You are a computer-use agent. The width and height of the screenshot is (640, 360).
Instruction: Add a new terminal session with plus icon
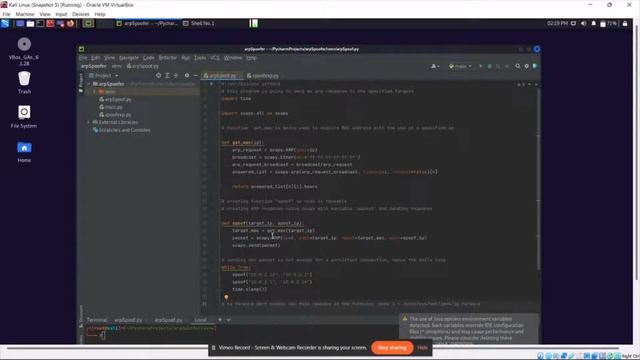pyautogui.click(x=220, y=320)
